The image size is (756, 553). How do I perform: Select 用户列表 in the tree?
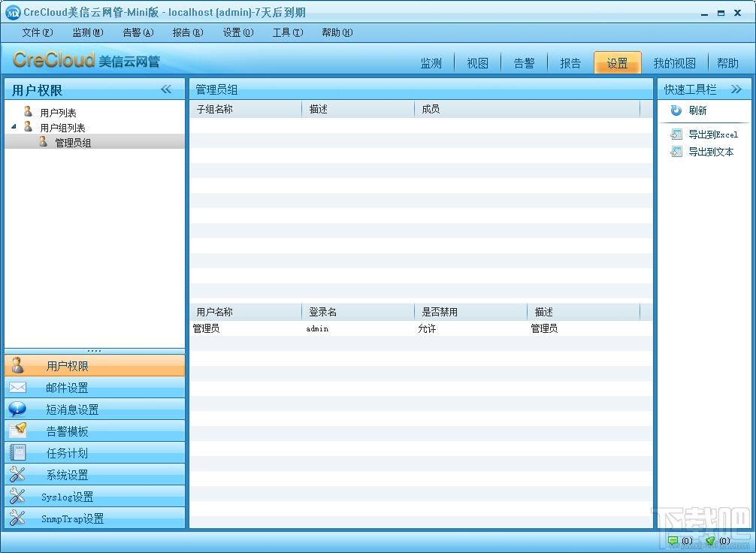coord(58,113)
